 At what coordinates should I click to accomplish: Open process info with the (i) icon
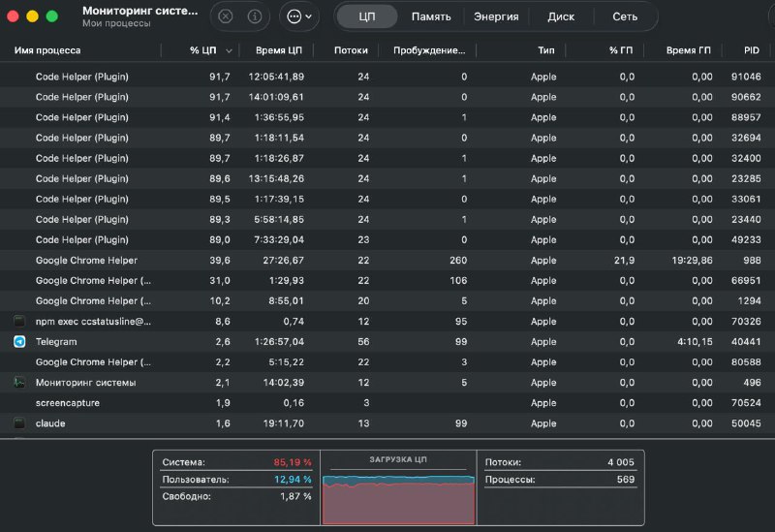pos(255,16)
